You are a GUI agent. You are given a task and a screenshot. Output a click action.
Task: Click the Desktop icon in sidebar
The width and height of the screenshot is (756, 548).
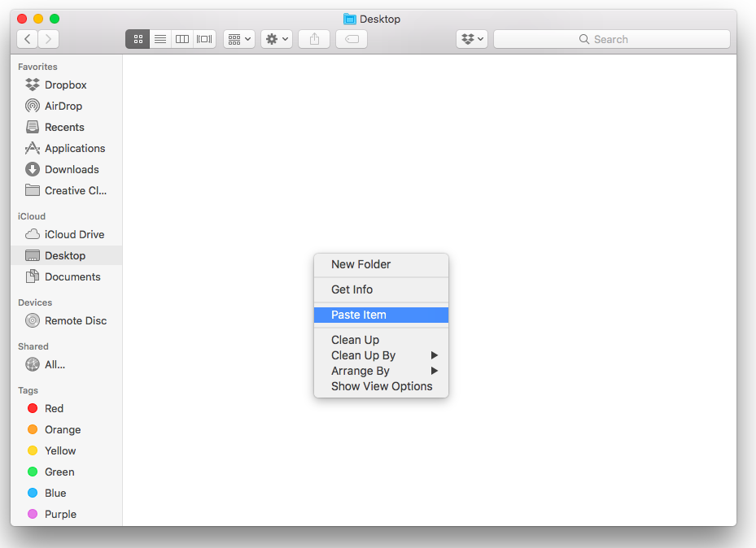pos(33,255)
